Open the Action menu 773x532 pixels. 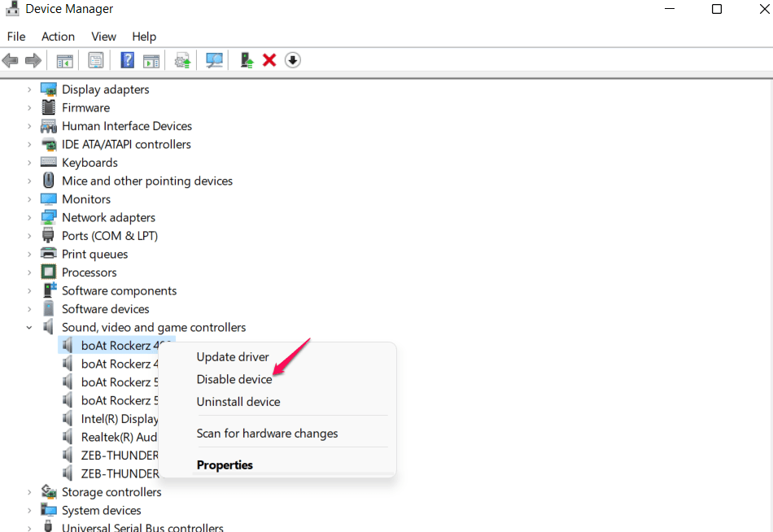pyautogui.click(x=58, y=37)
